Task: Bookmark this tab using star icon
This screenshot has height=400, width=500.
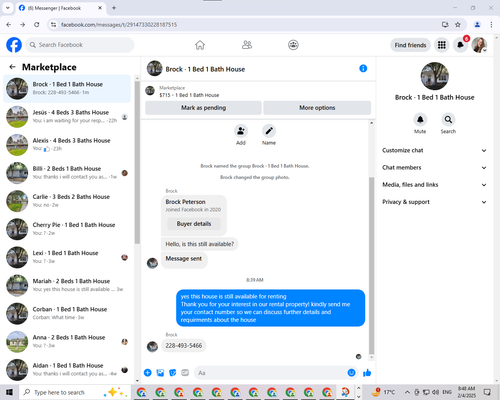Action: coord(458,25)
